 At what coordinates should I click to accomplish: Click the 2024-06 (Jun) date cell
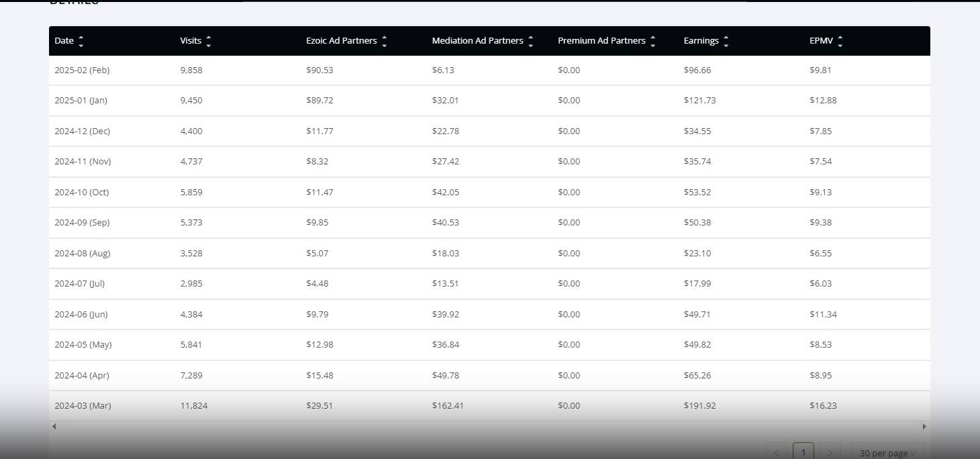coord(81,315)
